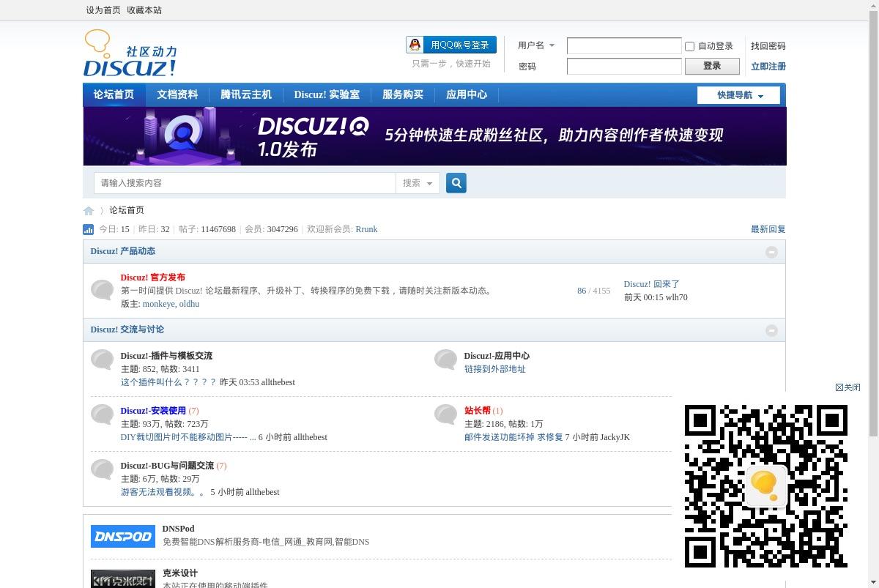Open the Discuz! 实验室 nav tab
Image resolution: width=879 pixels, height=588 pixels.
(x=327, y=94)
